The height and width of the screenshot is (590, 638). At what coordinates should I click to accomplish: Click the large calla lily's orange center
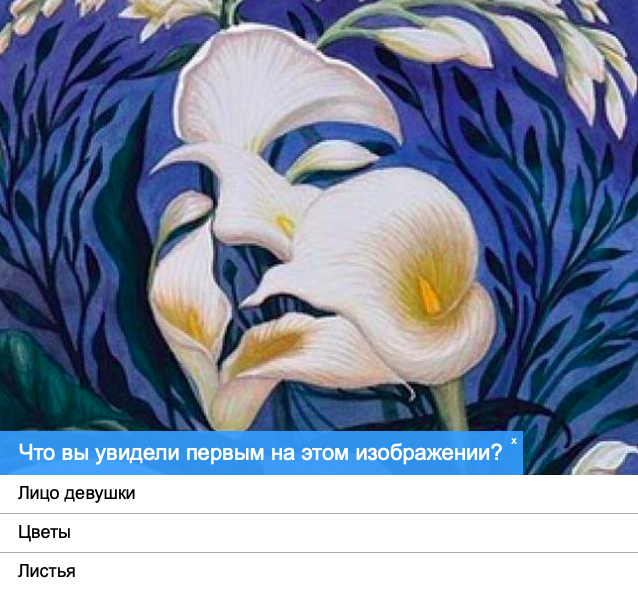[429, 296]
